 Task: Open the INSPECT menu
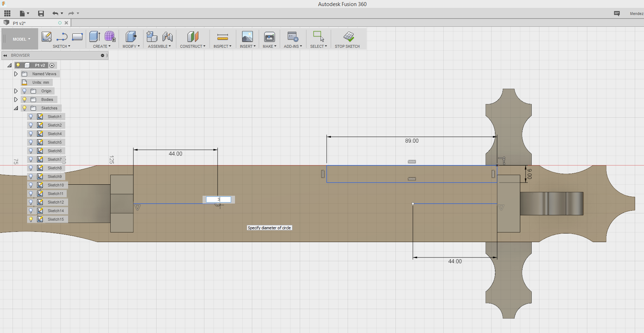coord(223,46)
